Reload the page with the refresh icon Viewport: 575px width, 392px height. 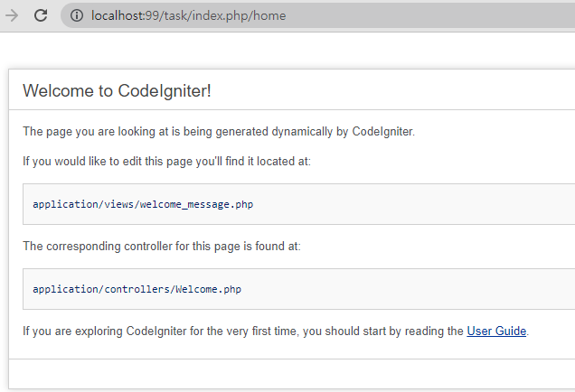click(41, 15)
